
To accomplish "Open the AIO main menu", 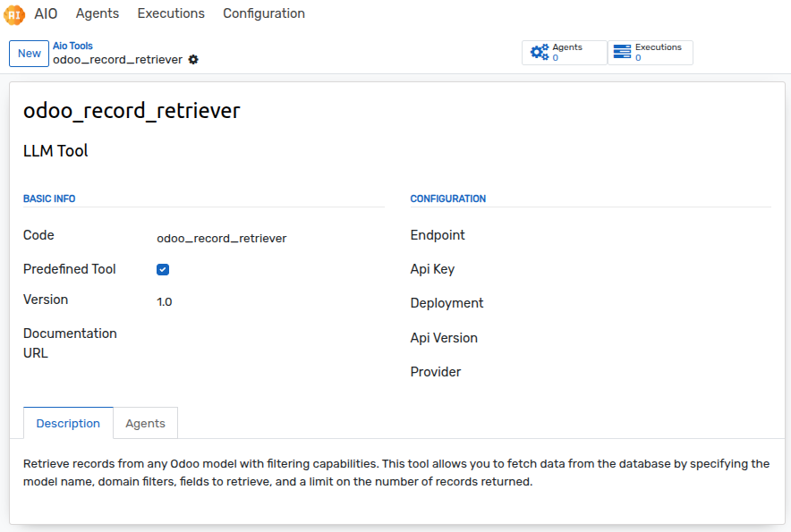I will 46,13.
